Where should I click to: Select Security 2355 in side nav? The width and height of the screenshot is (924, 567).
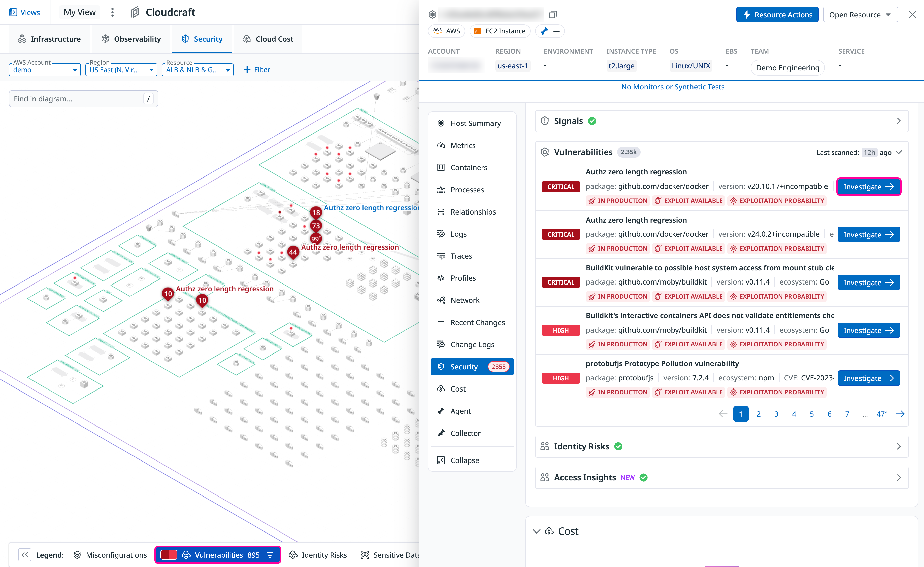point(472,367)
